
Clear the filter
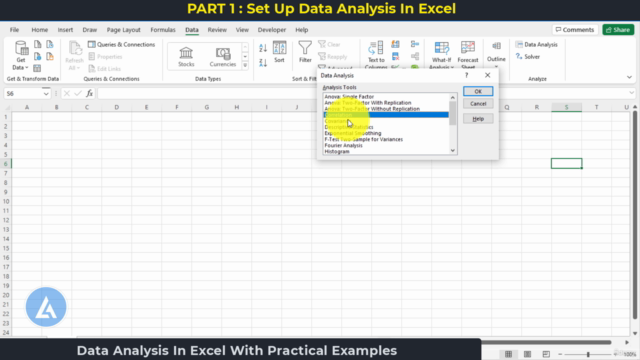pyautogui.click(x=329, y=44)
